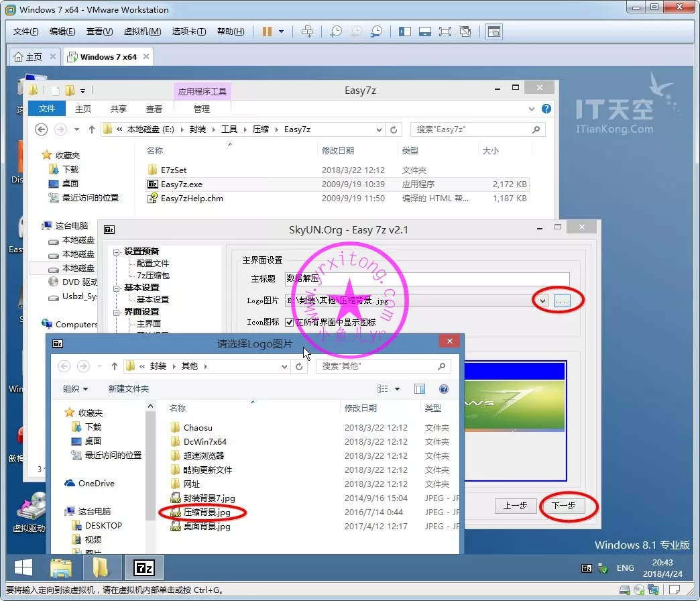Viewport: 700px width, 601px height.
Task: Open the snapshot manager icon in VMware toolbar
Action: [x=377, y=32]
